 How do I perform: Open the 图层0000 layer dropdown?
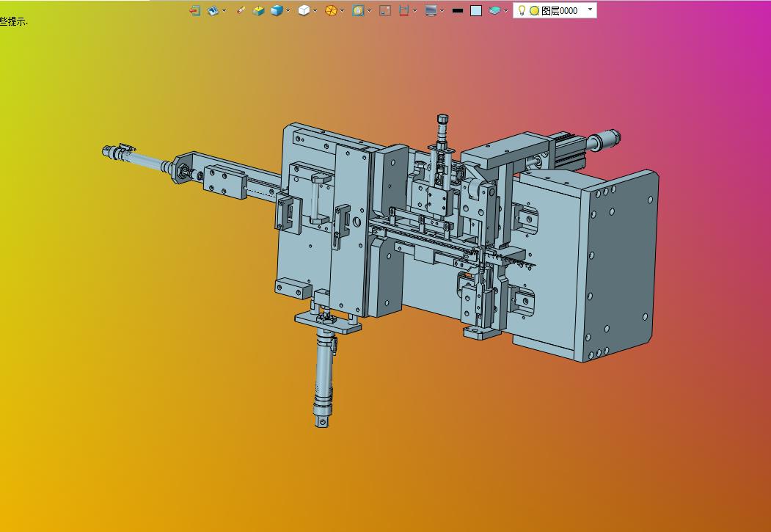pyautogui.click(x=591, y=10)
